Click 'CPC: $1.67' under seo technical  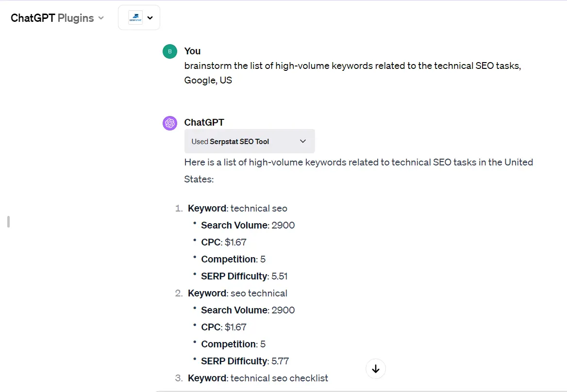tap(223, 327)
